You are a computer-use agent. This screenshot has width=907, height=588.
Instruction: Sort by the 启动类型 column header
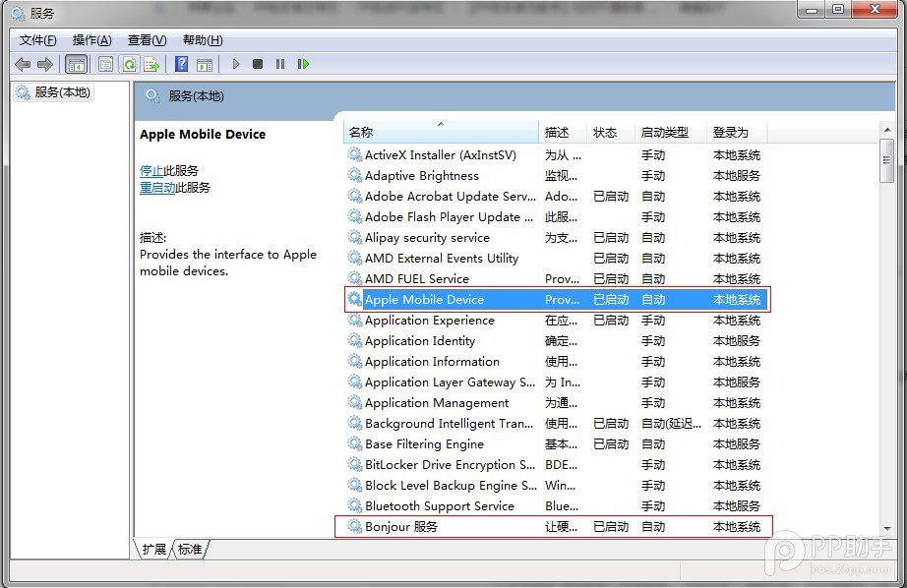664,132
